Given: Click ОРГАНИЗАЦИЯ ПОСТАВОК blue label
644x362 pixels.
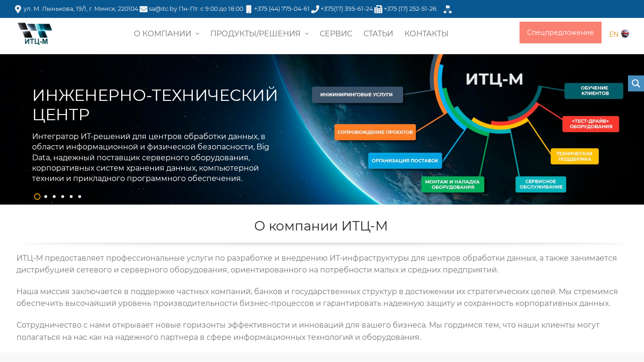Looking at the screenshot, I should point(405,161).
